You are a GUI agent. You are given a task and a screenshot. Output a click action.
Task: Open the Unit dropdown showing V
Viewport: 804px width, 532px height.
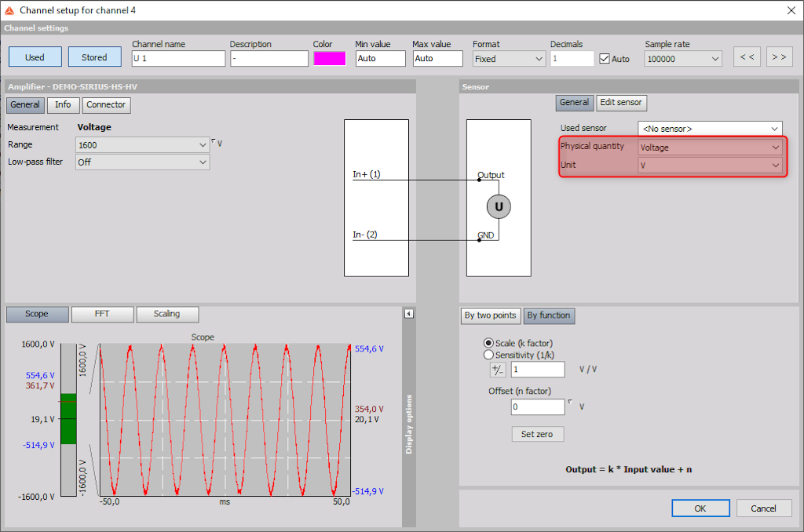click(x=710, y=165)
